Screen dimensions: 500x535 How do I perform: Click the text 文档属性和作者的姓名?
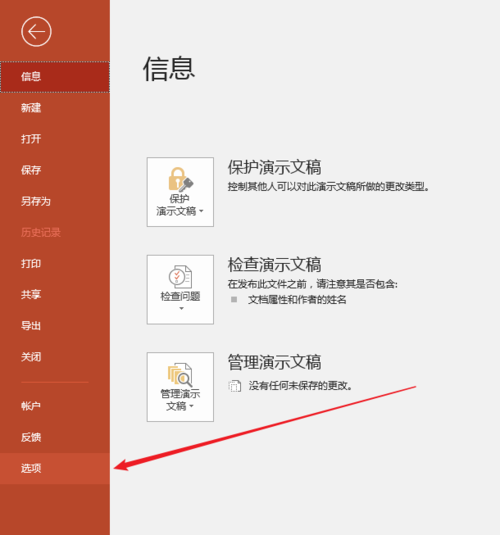pos(297,300)
